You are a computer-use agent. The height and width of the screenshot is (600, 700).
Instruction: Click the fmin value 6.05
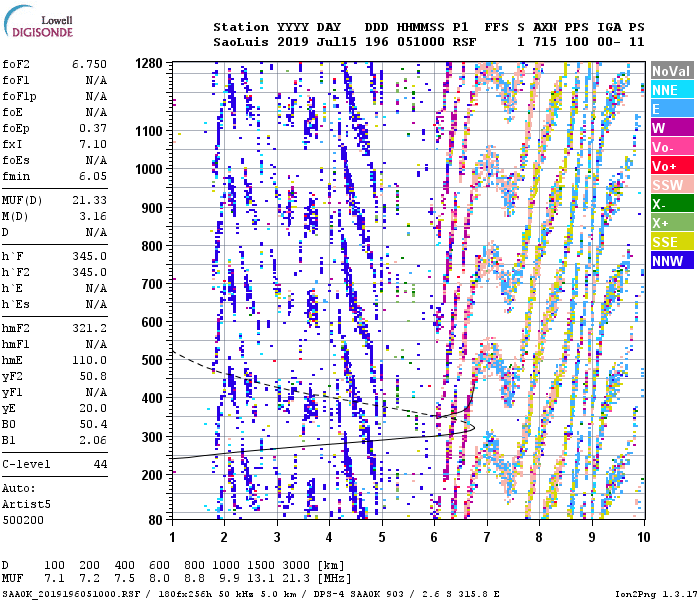point(93,176)
